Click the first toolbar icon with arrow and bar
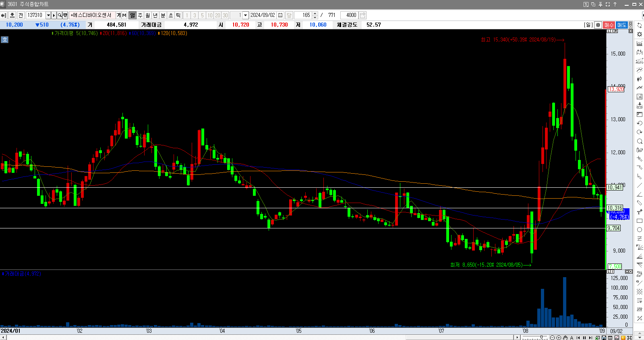The height and width of the screenshot is (340, 644). coord(4,15)
